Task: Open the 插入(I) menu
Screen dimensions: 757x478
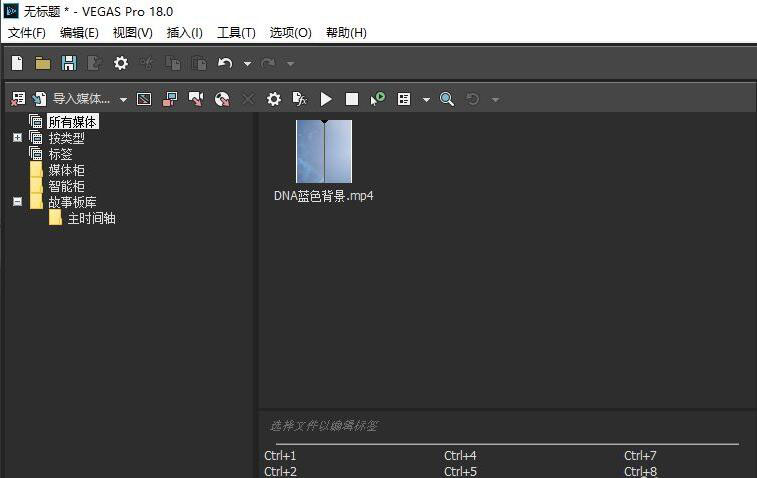Action: 184,32
